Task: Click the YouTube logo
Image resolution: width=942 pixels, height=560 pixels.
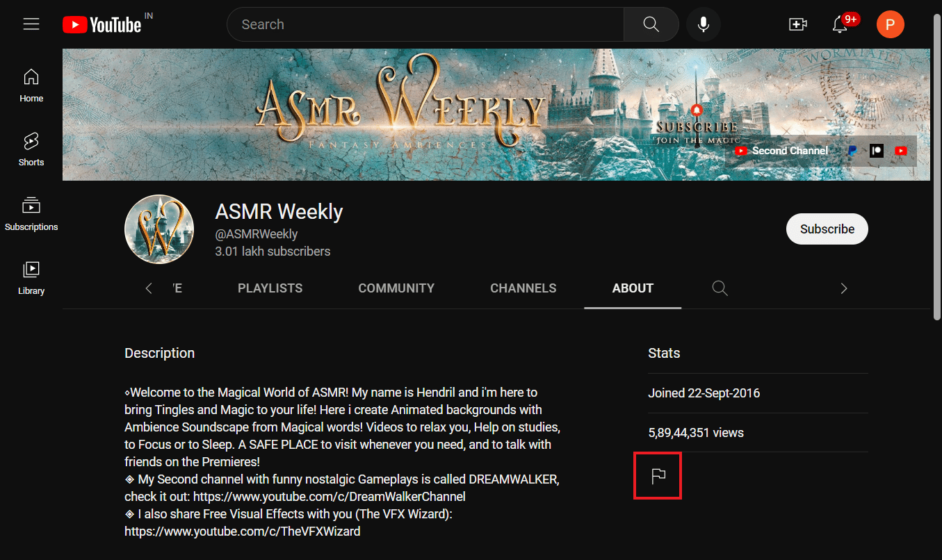Action: coord(102,25)
